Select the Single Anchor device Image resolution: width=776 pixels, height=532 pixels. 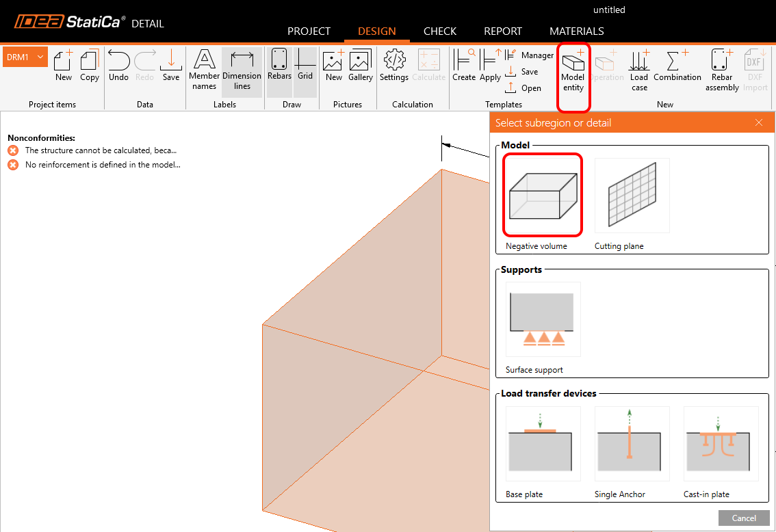(632, 444)
